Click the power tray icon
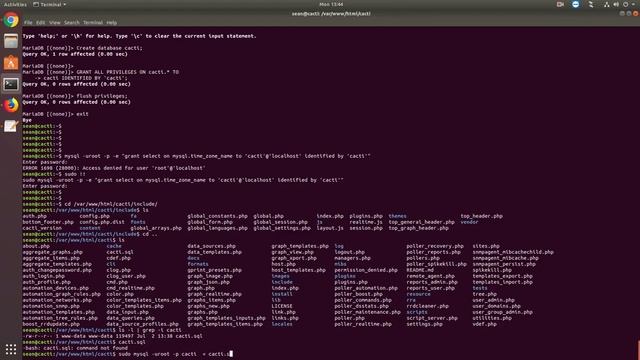 click(625, 4)
